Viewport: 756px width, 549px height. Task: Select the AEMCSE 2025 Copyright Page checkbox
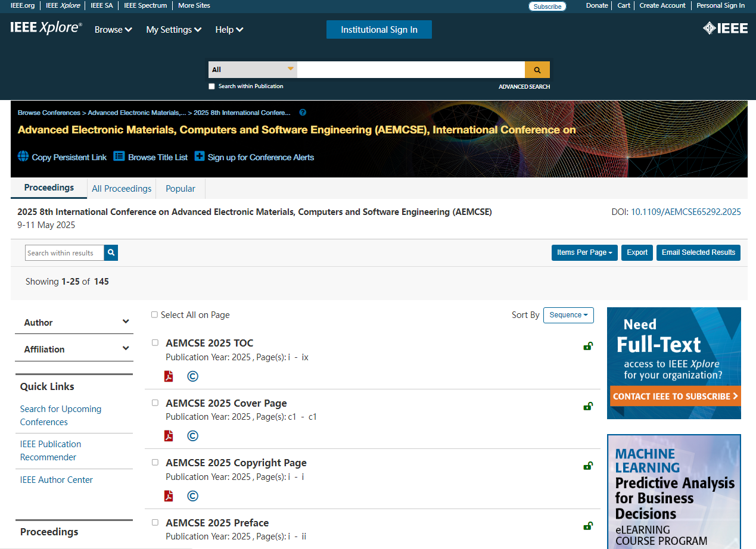click(155, 462)
